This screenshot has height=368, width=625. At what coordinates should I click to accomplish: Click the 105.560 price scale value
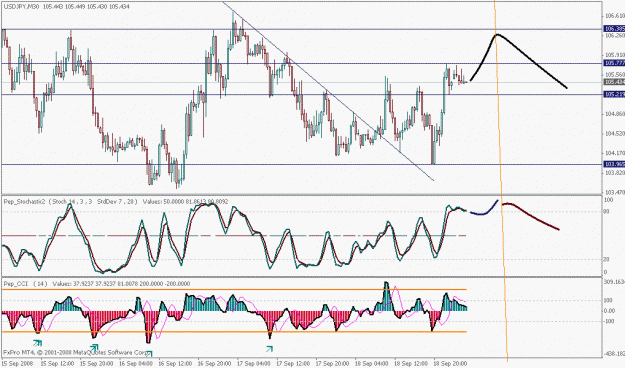tap(615, 75)
